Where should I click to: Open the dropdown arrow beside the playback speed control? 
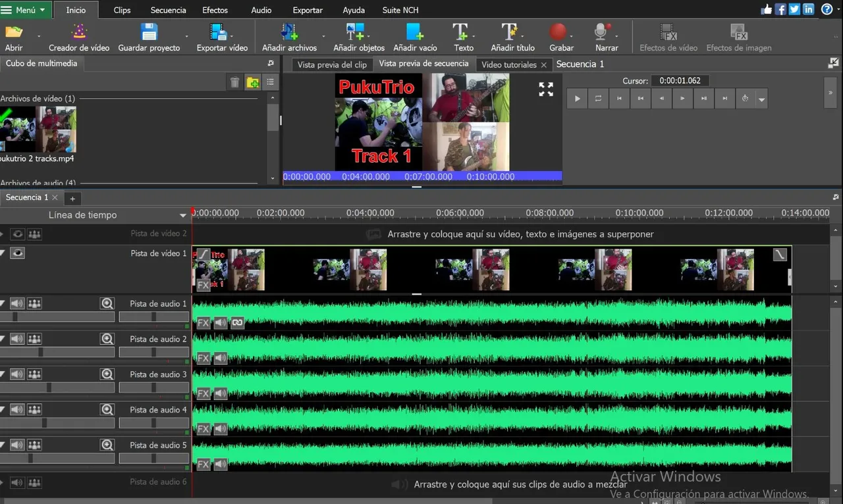pos(762,99)
